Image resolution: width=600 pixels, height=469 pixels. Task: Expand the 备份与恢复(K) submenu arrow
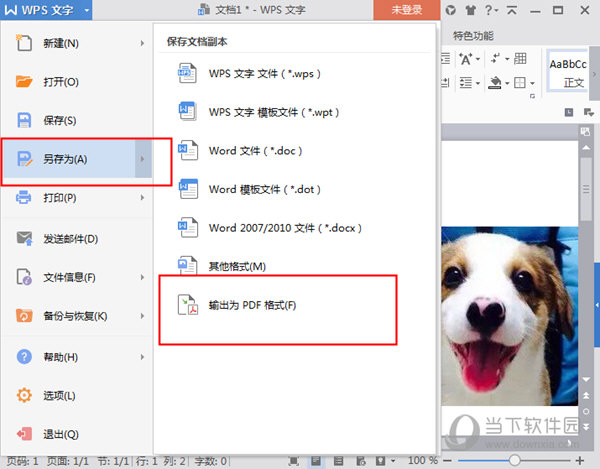[142, 316]
